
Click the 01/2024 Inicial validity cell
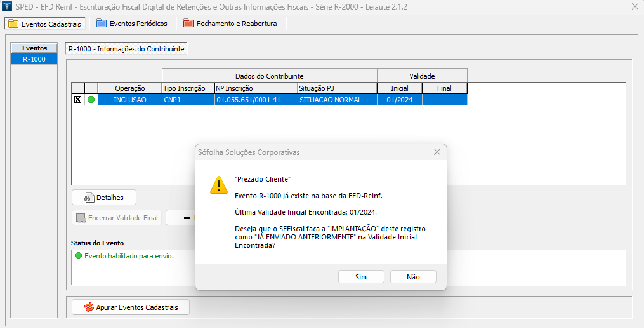tap(399, 100)
